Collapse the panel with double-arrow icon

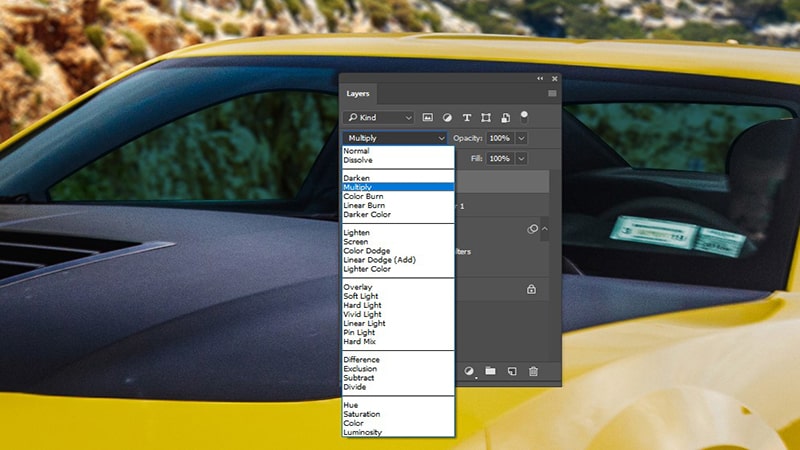540,79
